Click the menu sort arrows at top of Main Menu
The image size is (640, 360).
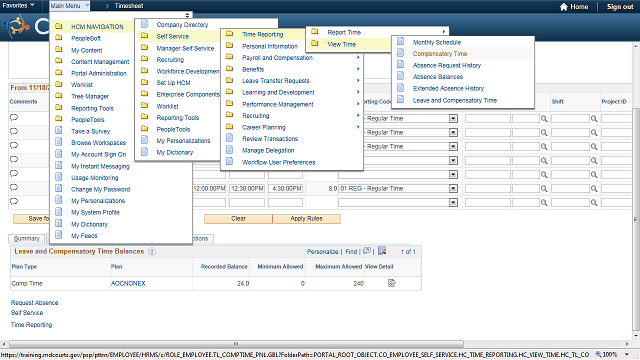pyautogui.click(x=187, y=15)
